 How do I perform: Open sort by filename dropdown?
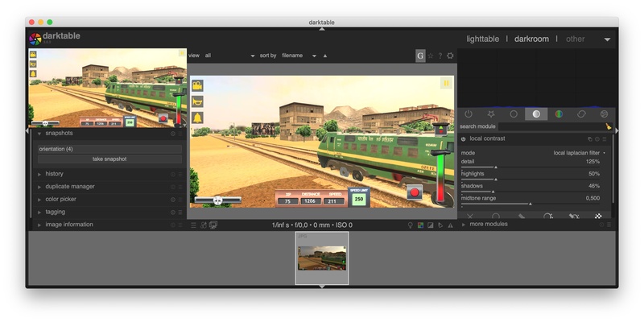click(299, 56)
